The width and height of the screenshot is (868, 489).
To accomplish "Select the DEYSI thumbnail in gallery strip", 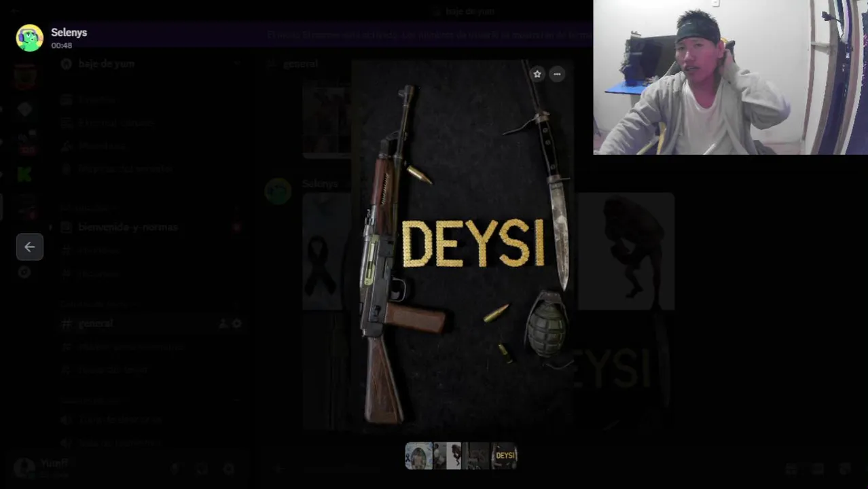I will tap(504, 456).
